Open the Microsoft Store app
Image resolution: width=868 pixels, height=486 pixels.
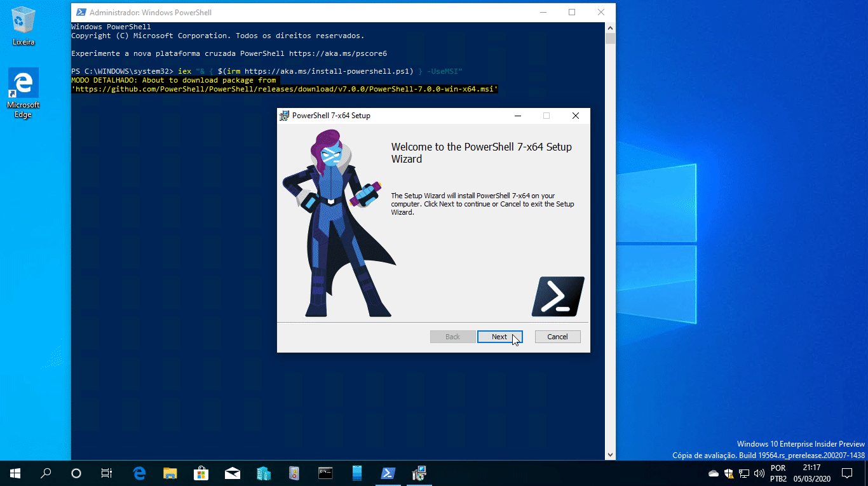pos(200,473)
